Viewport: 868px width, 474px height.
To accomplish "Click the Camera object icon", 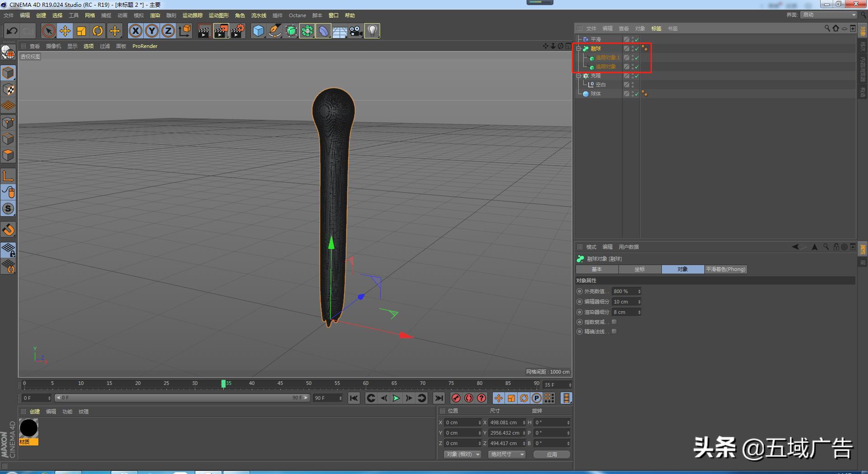I will point(356,31).
